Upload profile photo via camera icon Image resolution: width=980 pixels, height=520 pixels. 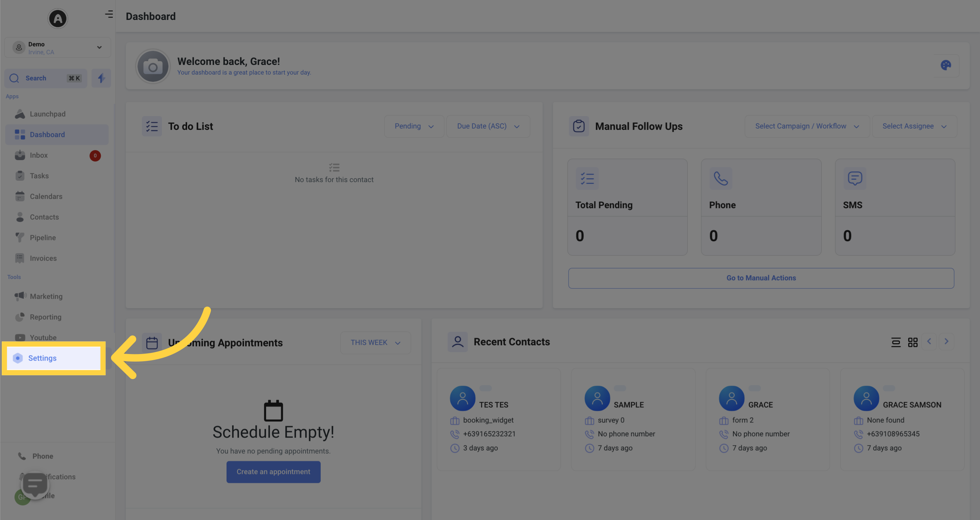pos(153,67)
